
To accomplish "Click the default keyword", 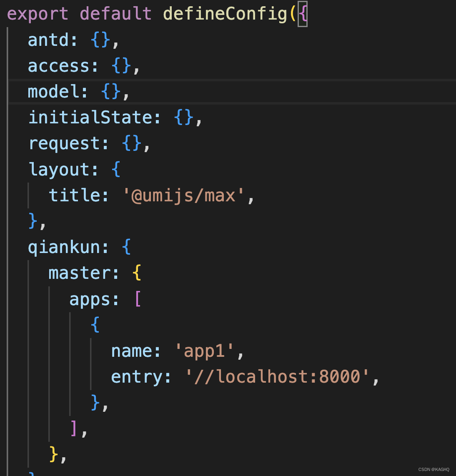I will coord(115,13).
